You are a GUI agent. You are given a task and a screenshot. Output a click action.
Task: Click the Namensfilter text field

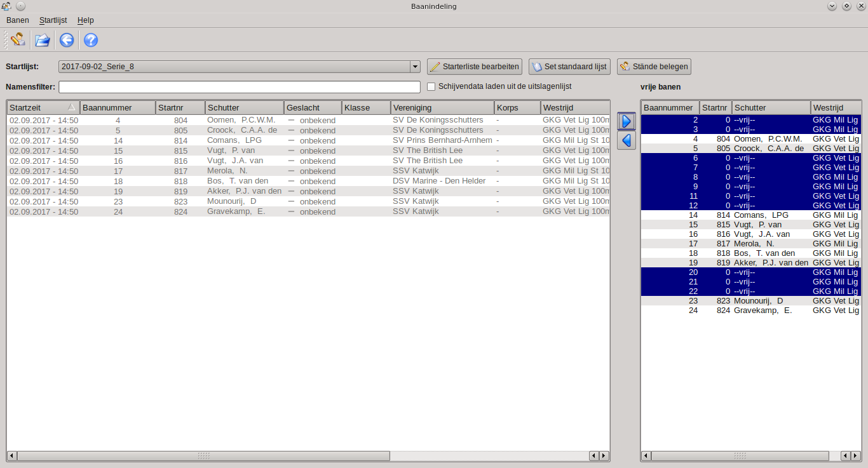[240, 87]
